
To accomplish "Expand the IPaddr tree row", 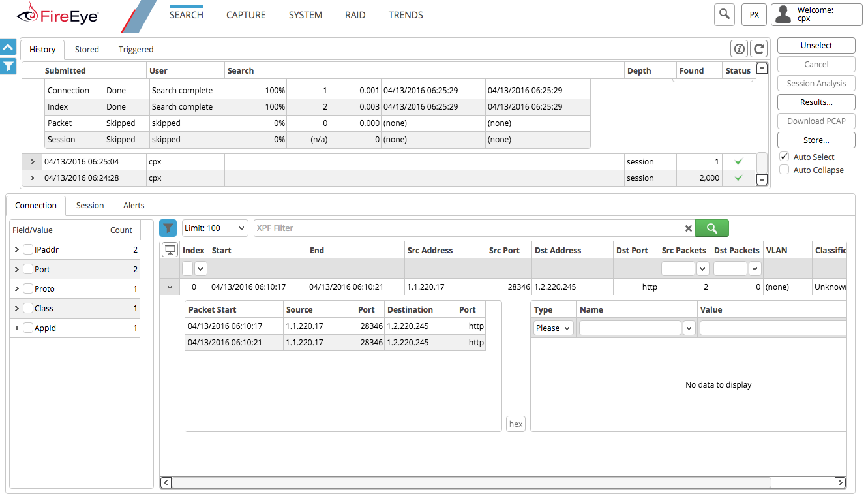I will pyautogui.click(x=16, y=249).
